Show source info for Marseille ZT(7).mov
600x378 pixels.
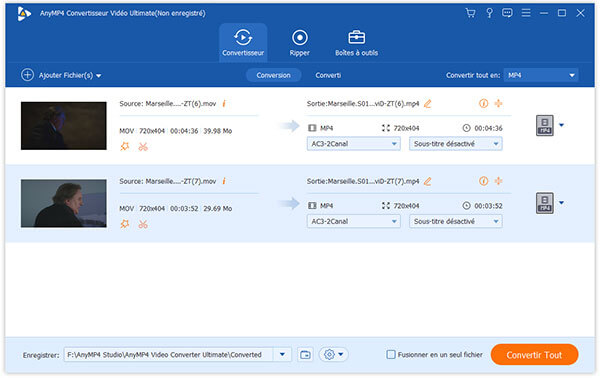(224, 181)
